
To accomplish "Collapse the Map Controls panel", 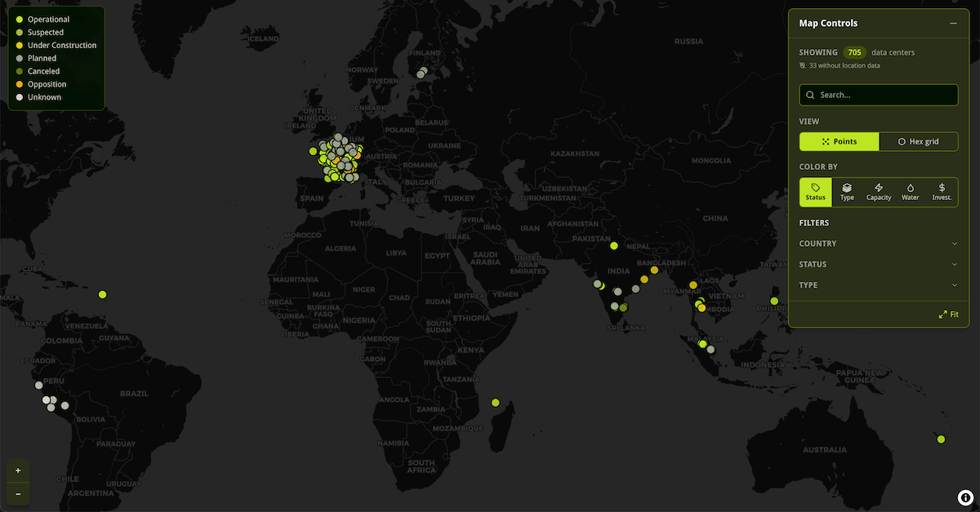I will (953, 24).
